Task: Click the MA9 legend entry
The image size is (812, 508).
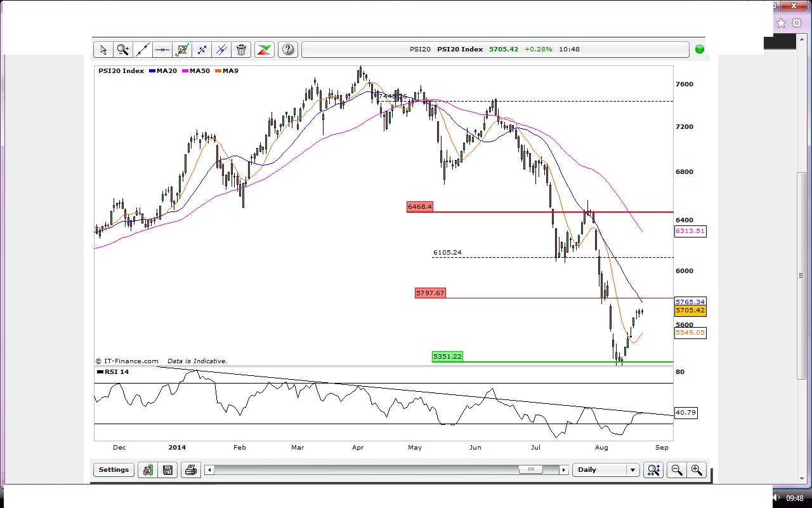Action: (226, 71)
